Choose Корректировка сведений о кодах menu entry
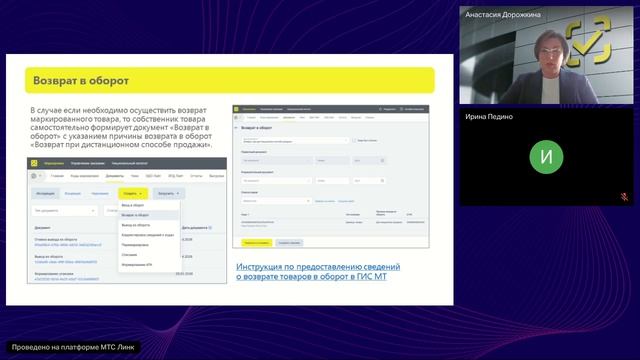This screenshot has height=360, width=640. click(x=148, y=235)
